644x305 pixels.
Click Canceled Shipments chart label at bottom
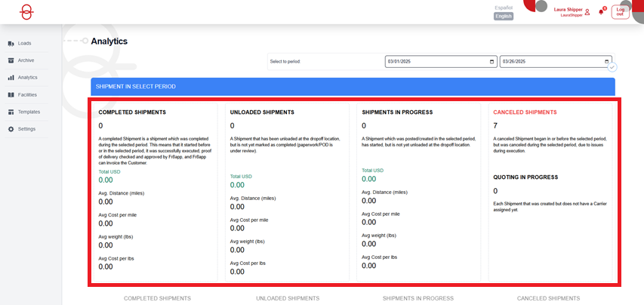pyautogui.click(x=548, y=298)
